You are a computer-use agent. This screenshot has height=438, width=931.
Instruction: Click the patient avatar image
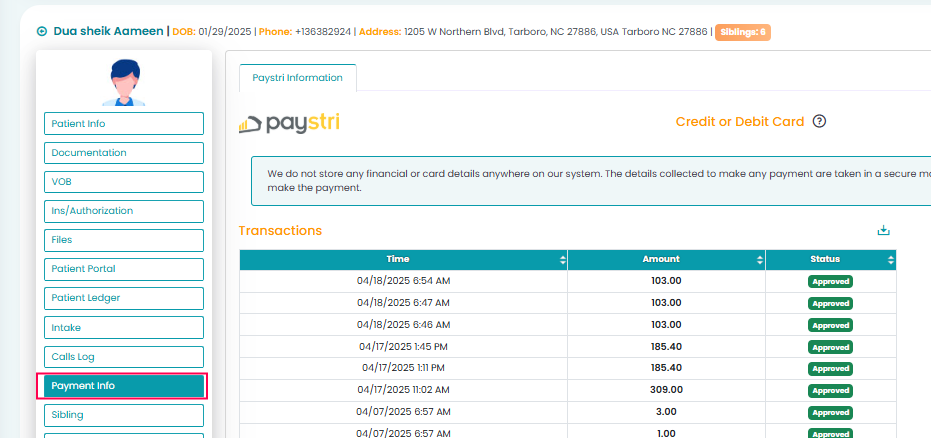coord(124,82)
